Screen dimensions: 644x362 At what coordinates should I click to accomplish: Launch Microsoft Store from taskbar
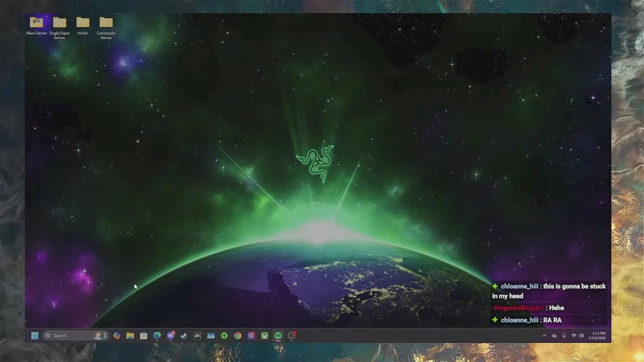(x=143, y=335)
